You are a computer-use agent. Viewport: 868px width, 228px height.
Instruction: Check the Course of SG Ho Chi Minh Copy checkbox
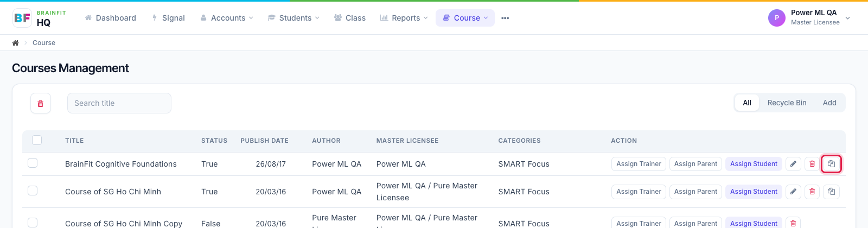pyautogui.click(x=33, y=223)
